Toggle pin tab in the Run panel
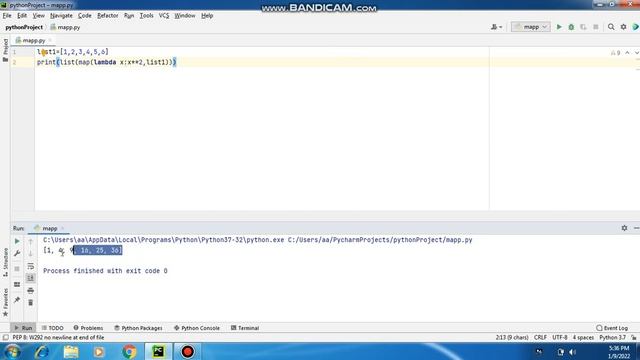Viewport: 640px width, 360px height. coord(17,300)
